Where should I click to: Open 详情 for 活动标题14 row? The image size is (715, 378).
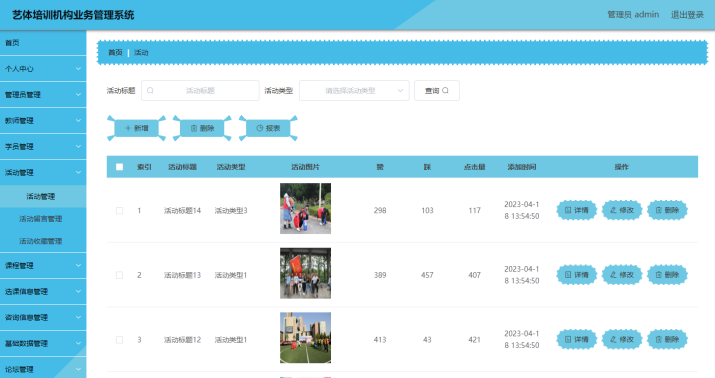pos(576,210)
